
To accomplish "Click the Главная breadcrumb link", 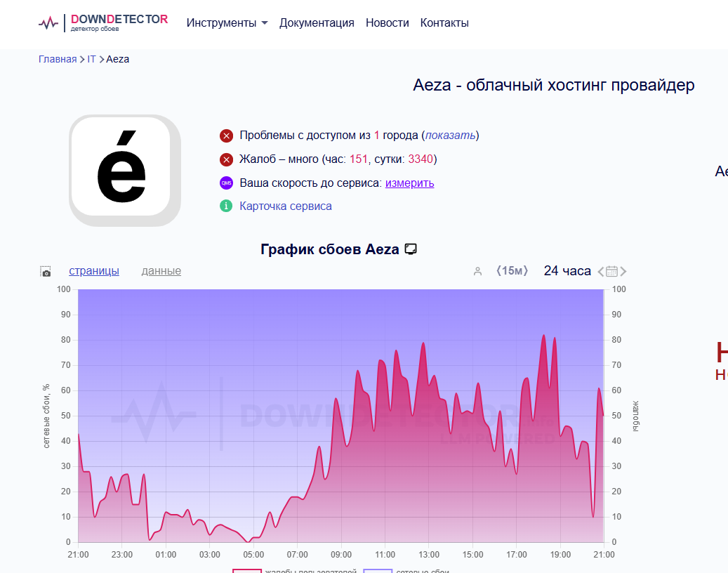I will coord(58,59).
